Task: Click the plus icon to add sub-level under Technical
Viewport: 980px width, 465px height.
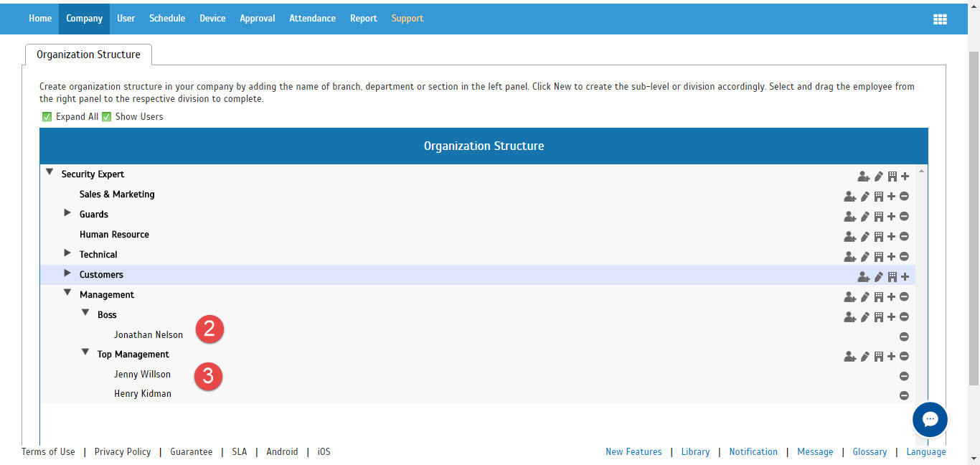Action: point(891,256)
